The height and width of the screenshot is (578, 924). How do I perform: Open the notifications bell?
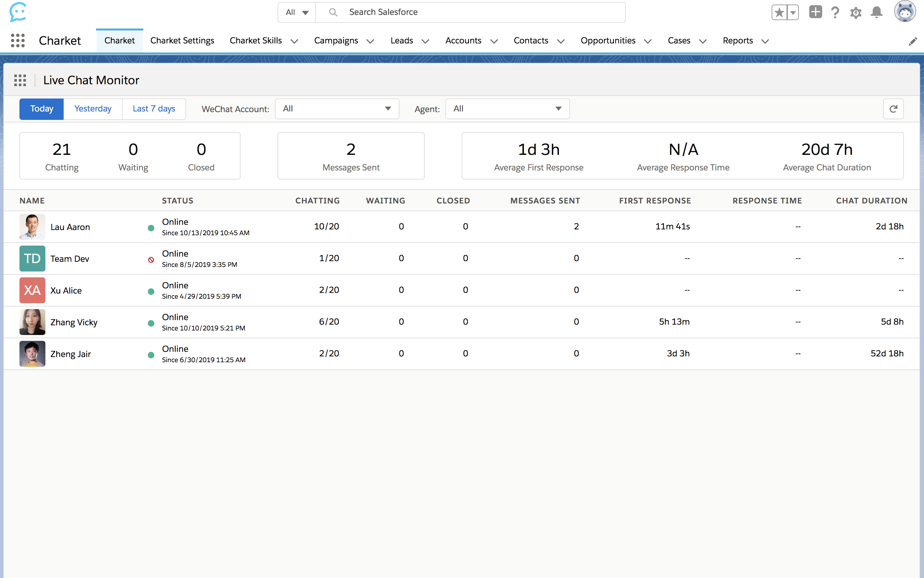click(876, 13)
